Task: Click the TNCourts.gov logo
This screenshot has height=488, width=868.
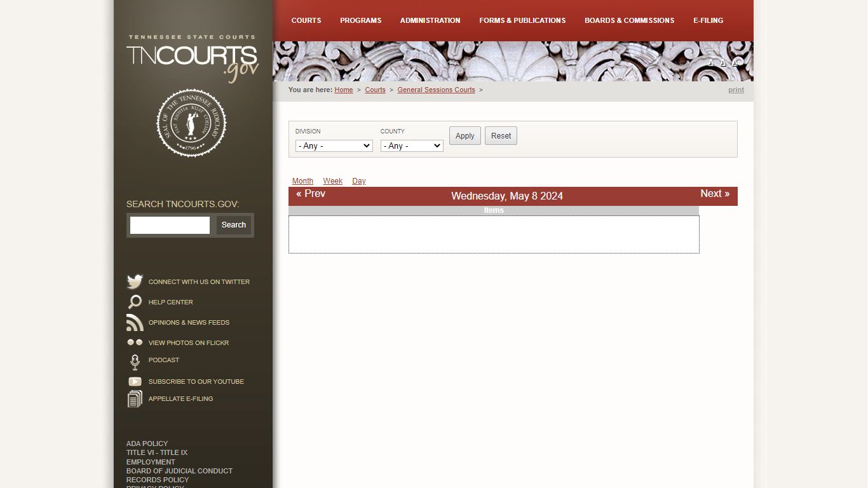Action: click(193, 58)
